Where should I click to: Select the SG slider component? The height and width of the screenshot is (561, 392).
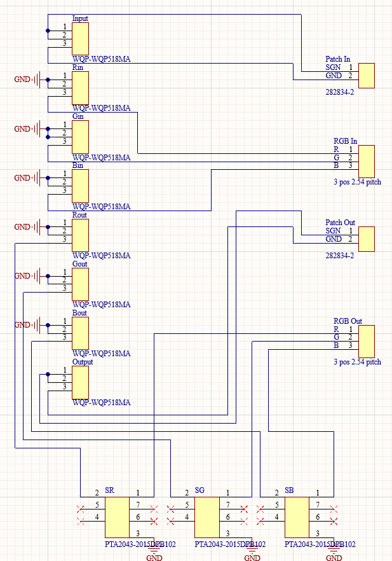(x=207, y=517)
